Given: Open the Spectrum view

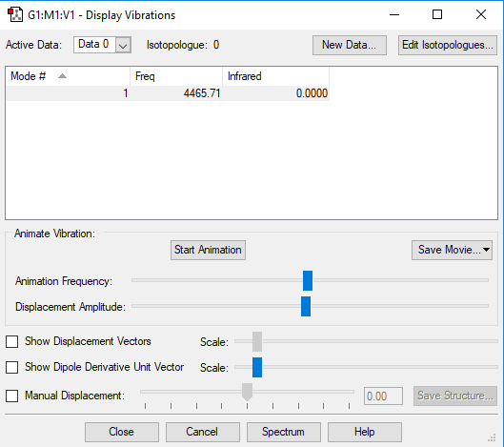Looking at the screenshot, I should 284,432.
